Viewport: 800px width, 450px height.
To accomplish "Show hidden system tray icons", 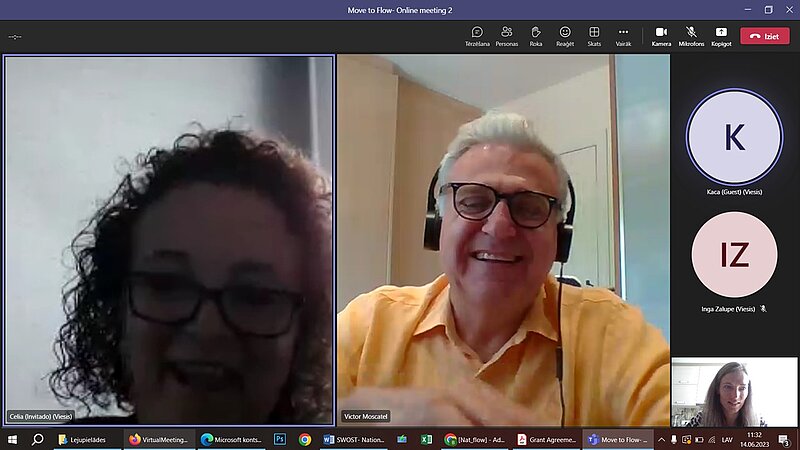I will pyautogui.click(x=661, y=439).
